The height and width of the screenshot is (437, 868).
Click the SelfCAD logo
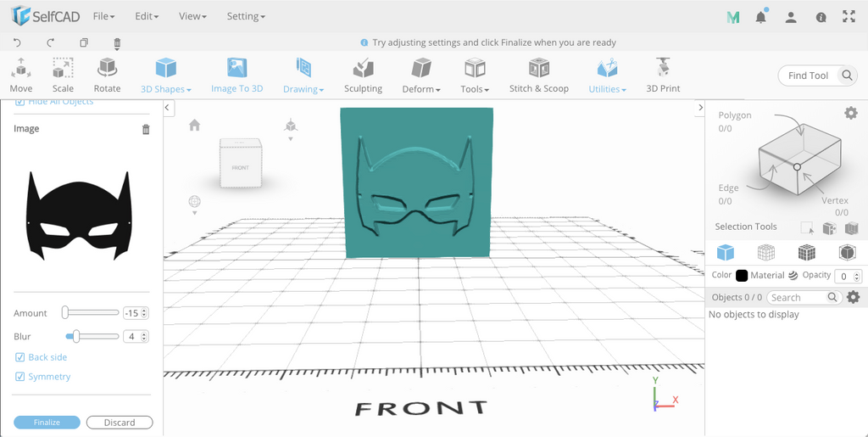(x=46, y=16)
